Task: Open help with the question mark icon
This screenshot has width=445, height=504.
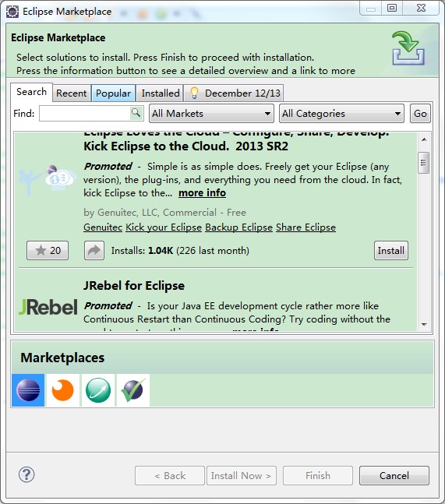Action: click(26, 474)
